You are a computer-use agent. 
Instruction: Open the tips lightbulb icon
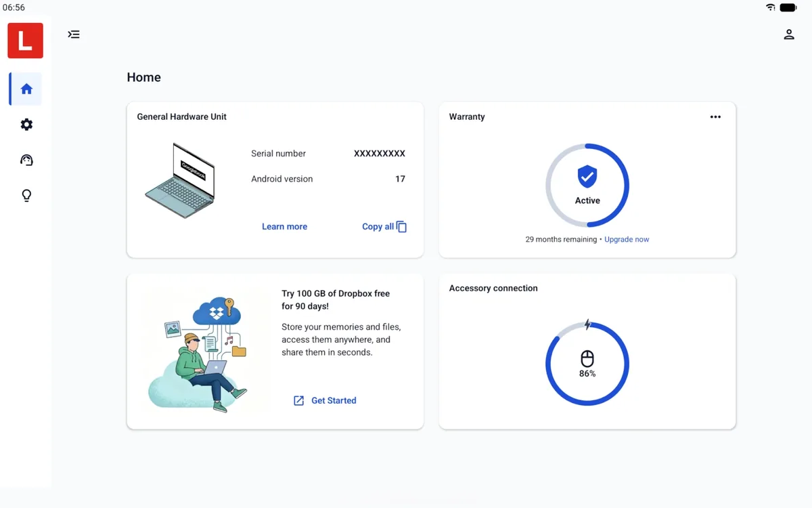tap(26, 196)
